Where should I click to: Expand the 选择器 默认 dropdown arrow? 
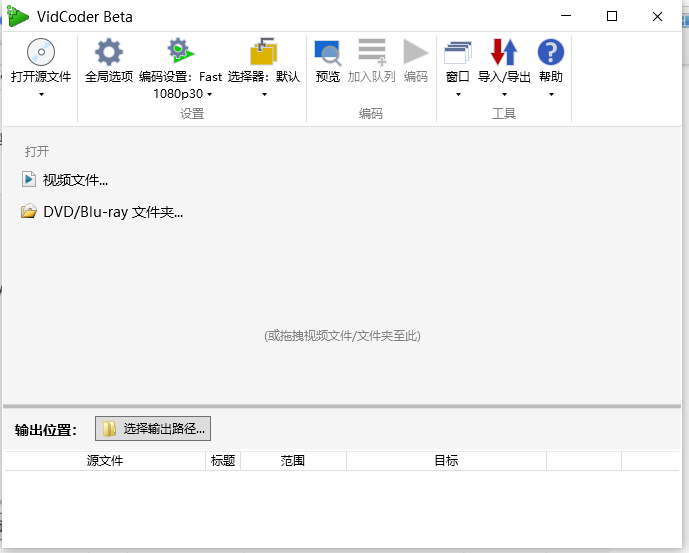point(264,95)
